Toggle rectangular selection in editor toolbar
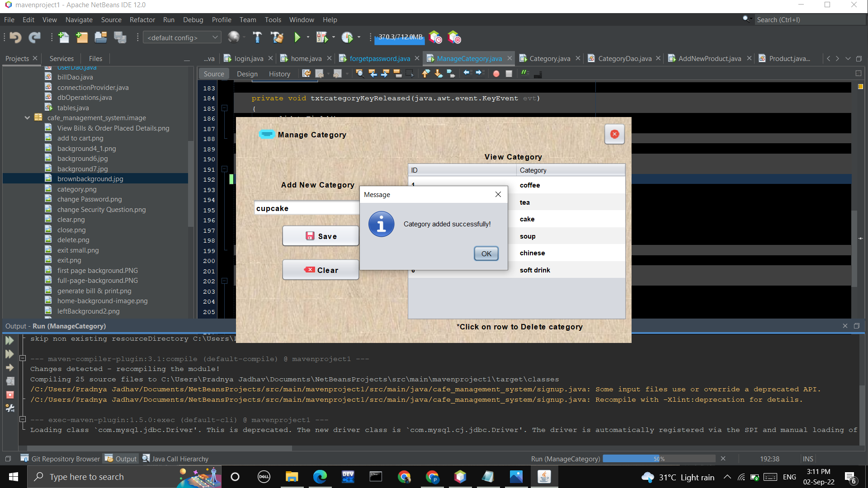868x488 pixels. pos(410,74)
